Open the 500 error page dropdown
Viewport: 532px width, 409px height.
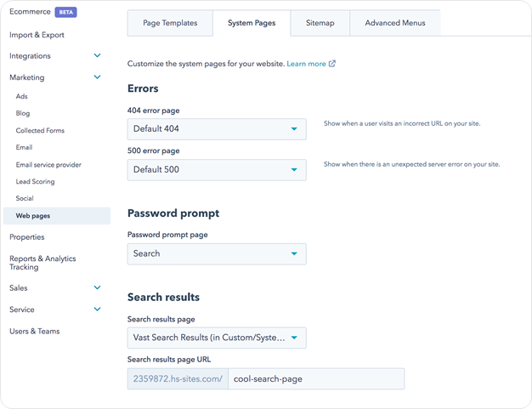pyautogui.click(x=216, y=169)
